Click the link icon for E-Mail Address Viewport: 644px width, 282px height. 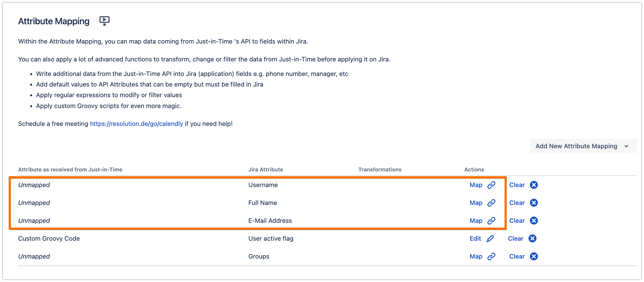(491, 221)
